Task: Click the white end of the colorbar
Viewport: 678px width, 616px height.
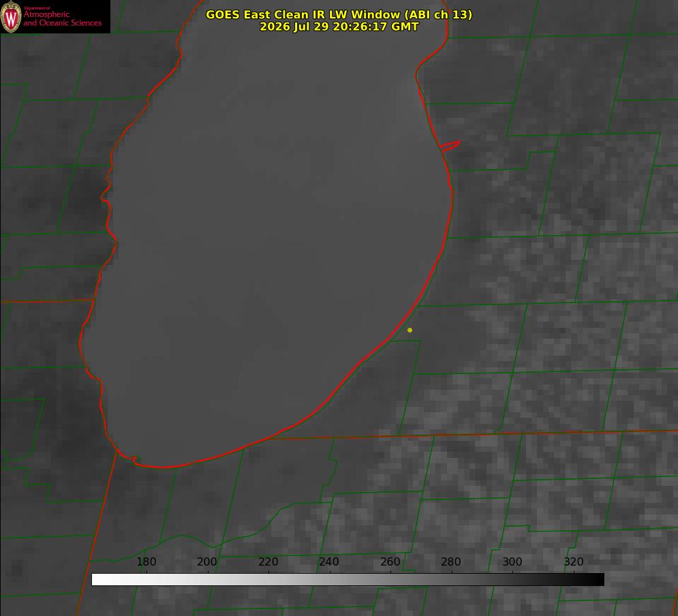Action: pyautogui.click(x=99, y=579)
